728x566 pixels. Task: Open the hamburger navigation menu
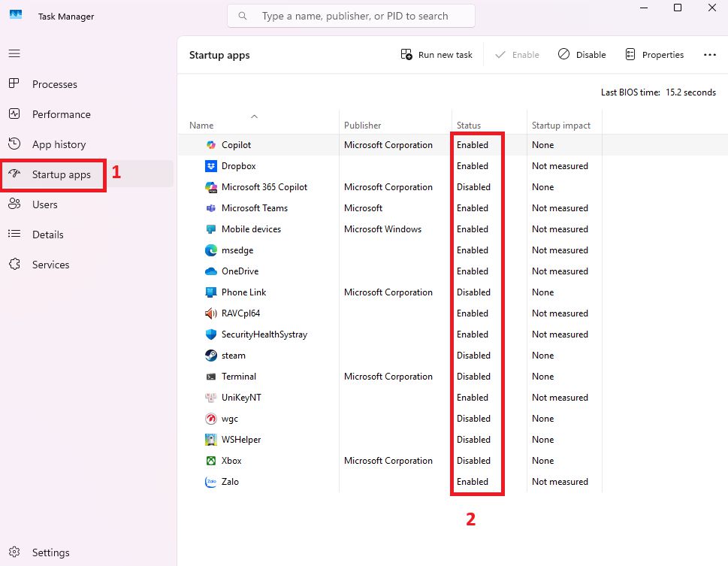14,53
